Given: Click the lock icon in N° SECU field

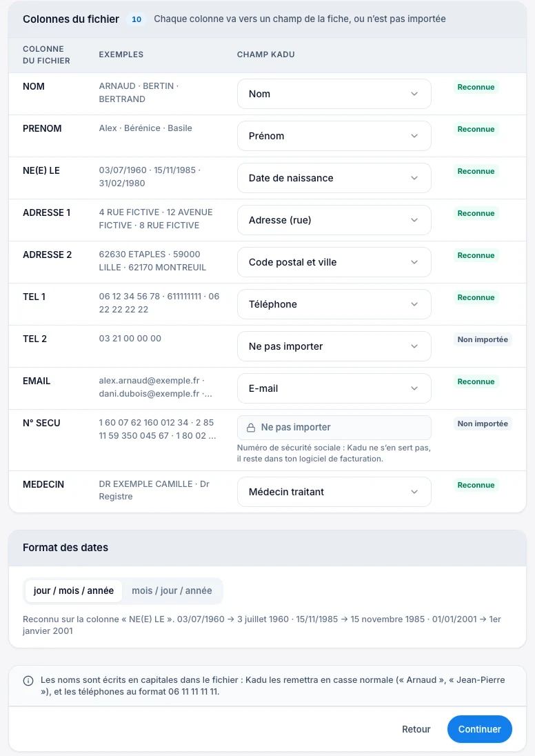Looking at the screenshot, I should point(251,428).
